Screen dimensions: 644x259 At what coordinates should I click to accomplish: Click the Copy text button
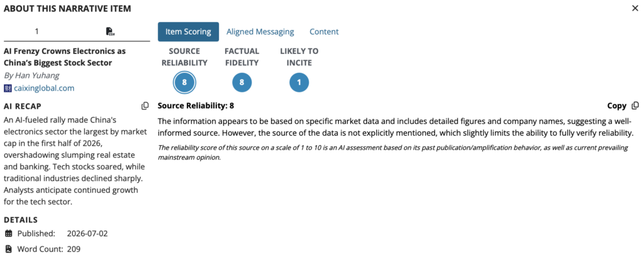616,106
